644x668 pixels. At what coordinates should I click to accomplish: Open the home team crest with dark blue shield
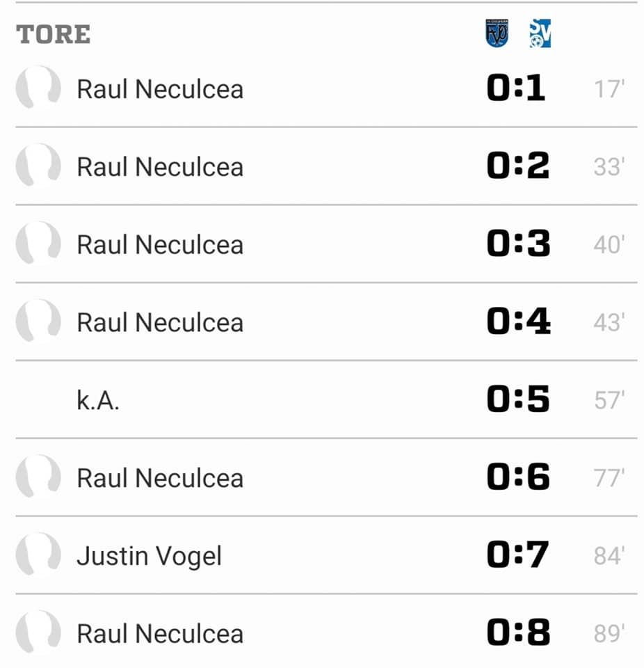click(x=497, y=33)
